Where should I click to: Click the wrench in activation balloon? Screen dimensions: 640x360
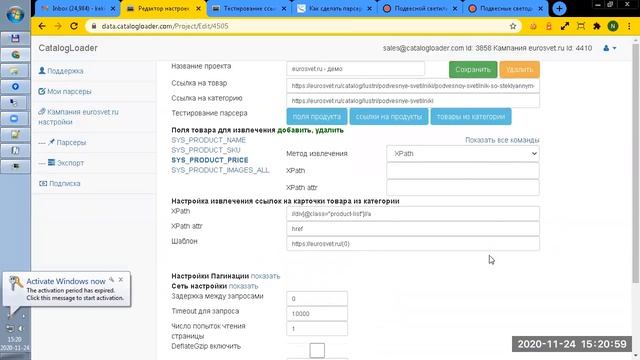111,280
